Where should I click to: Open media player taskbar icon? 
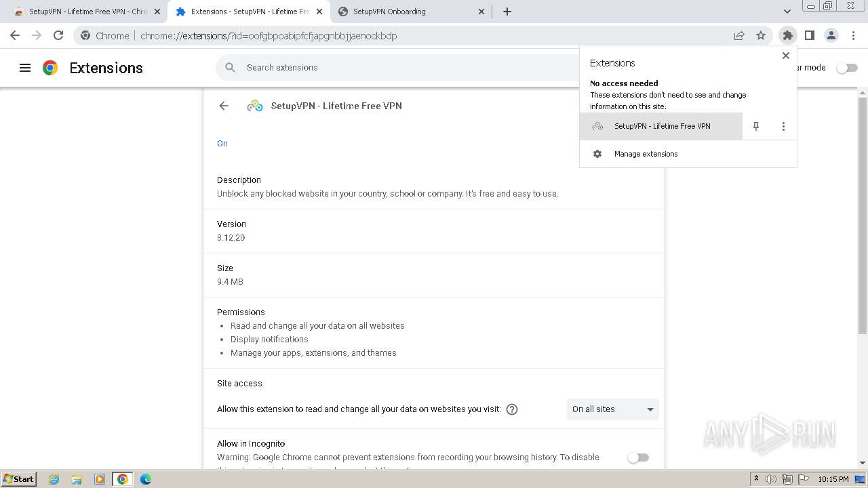pos(100,479)
